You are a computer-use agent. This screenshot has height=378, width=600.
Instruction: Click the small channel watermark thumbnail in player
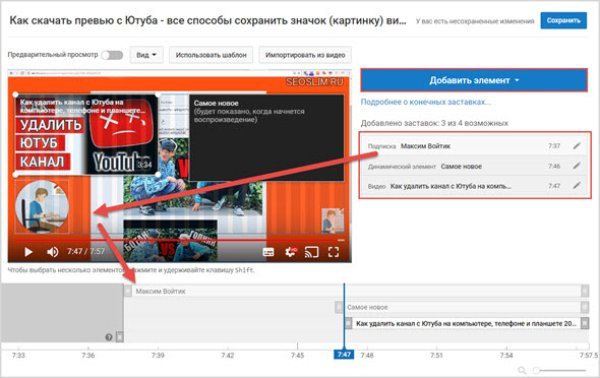pos(333,221)
